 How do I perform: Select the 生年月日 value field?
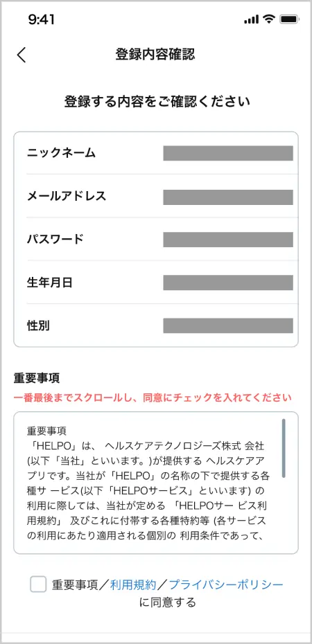(227, 283)
